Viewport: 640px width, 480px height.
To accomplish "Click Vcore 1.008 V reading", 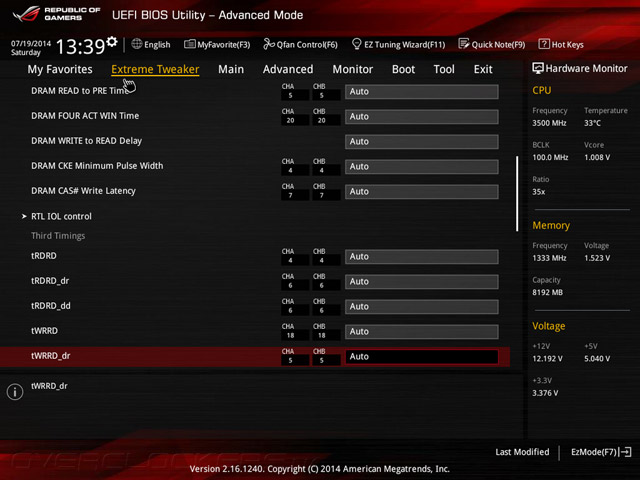I will click(x=597, y=157).
